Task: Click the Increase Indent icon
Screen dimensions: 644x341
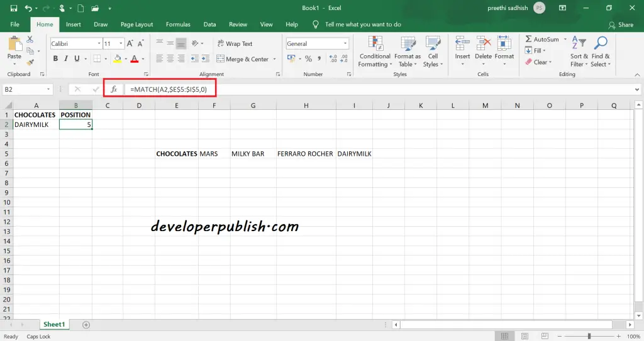Action: point(206,58)
